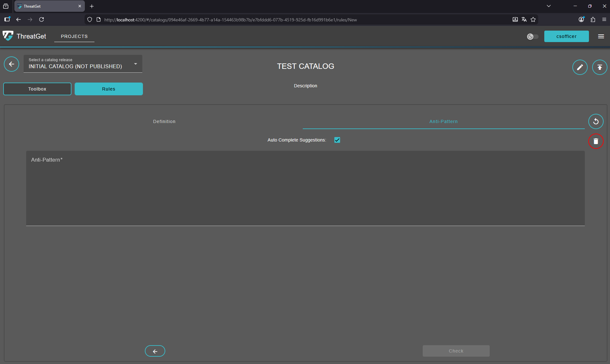Click the red trash delete rule icon
Image resolution: width=610 pixels, height=364 pixels.
click(x=596, y=141)
